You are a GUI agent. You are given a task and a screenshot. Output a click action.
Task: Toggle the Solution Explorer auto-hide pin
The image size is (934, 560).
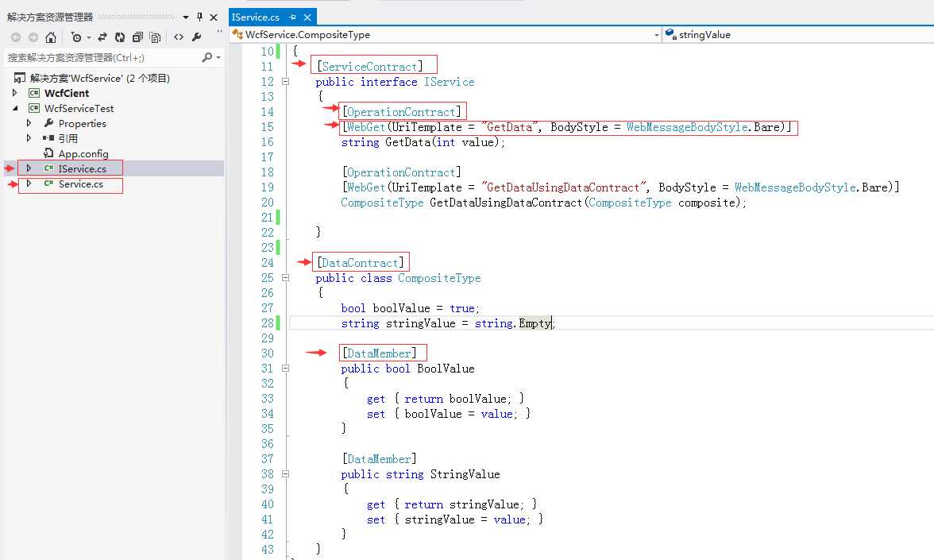tap(199, 17)
